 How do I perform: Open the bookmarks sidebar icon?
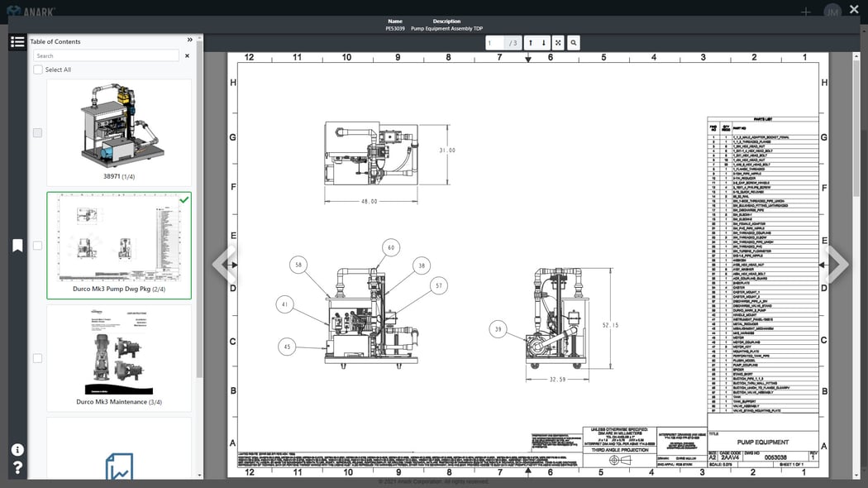tap(17, 246)
